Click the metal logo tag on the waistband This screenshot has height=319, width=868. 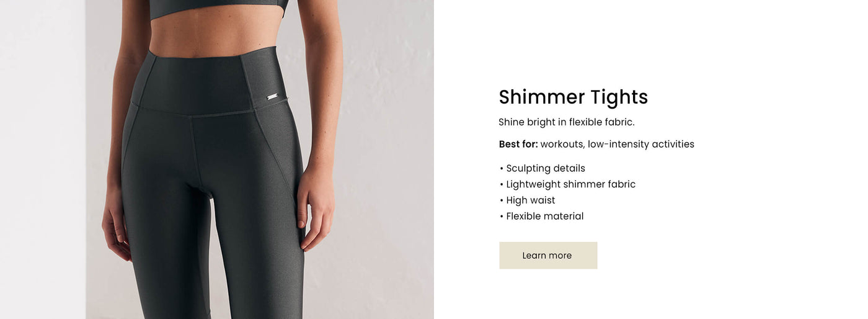pos(272,97)
